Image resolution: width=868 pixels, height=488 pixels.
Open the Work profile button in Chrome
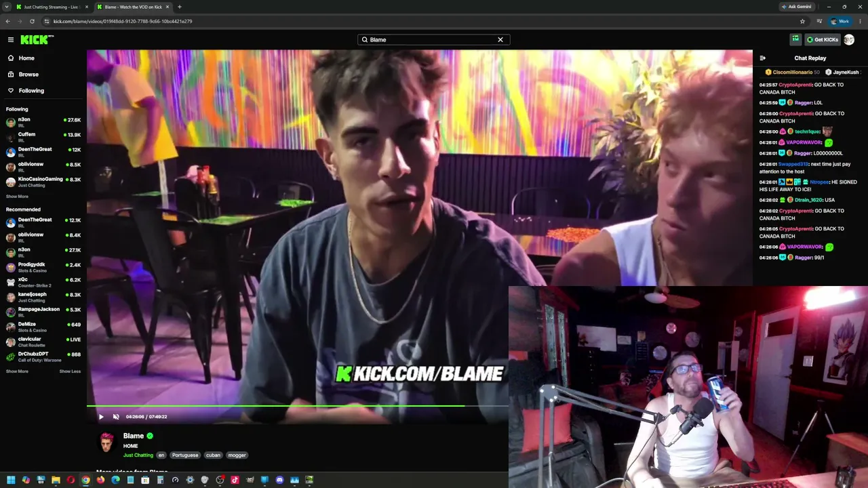pyautogui.click(x=840, y=21)
